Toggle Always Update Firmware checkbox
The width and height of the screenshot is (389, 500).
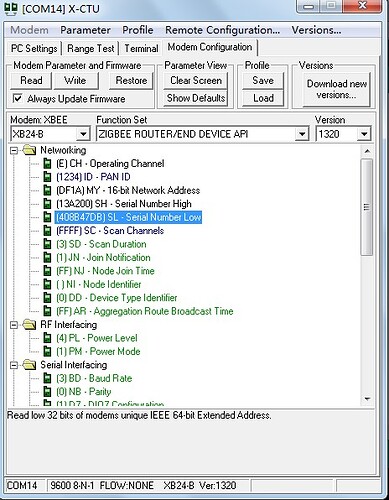[17, 99]
